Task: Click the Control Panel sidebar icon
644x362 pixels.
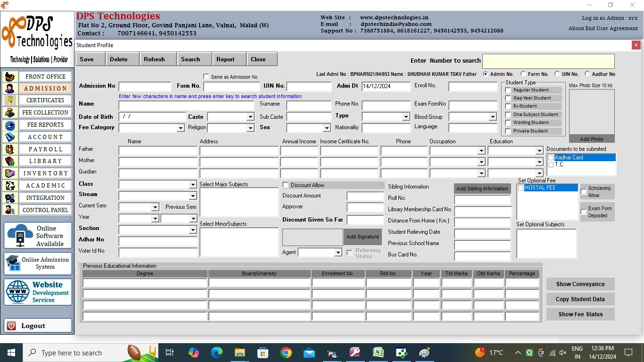Action: (10, 210)
